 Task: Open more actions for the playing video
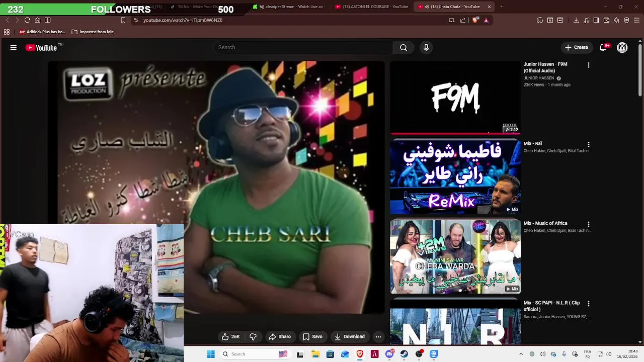(378, 337)
